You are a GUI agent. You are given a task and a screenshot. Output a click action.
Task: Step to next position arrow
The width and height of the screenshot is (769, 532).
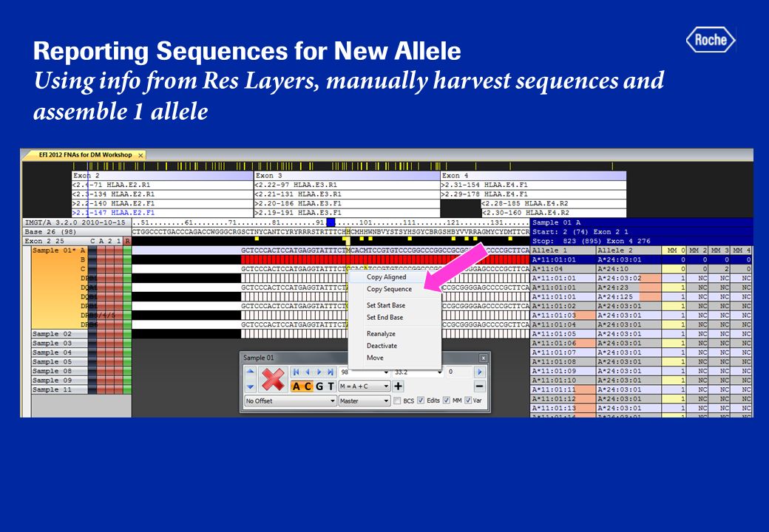pos(319,372)
